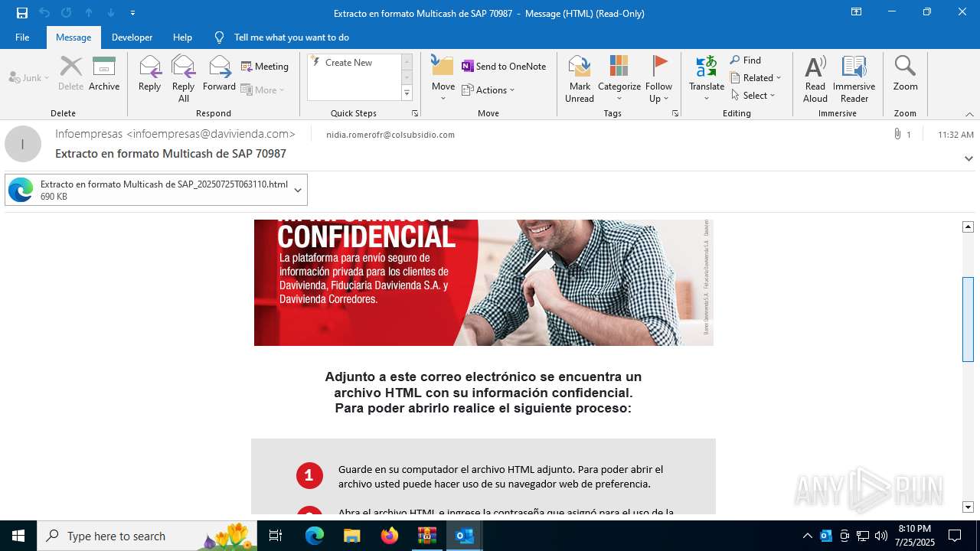Open the Windows Start menu

tap(18, 536)
